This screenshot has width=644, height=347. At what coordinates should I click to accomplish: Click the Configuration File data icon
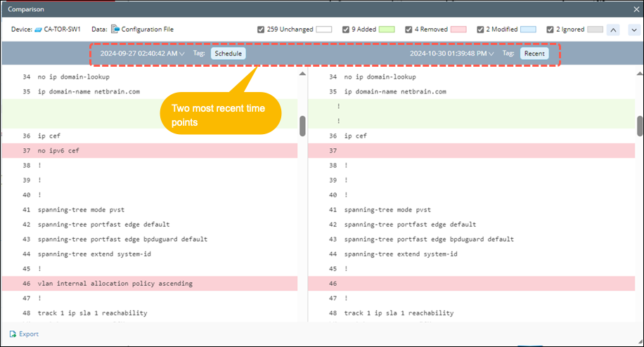pyautogui.click(x=115, y=30)
